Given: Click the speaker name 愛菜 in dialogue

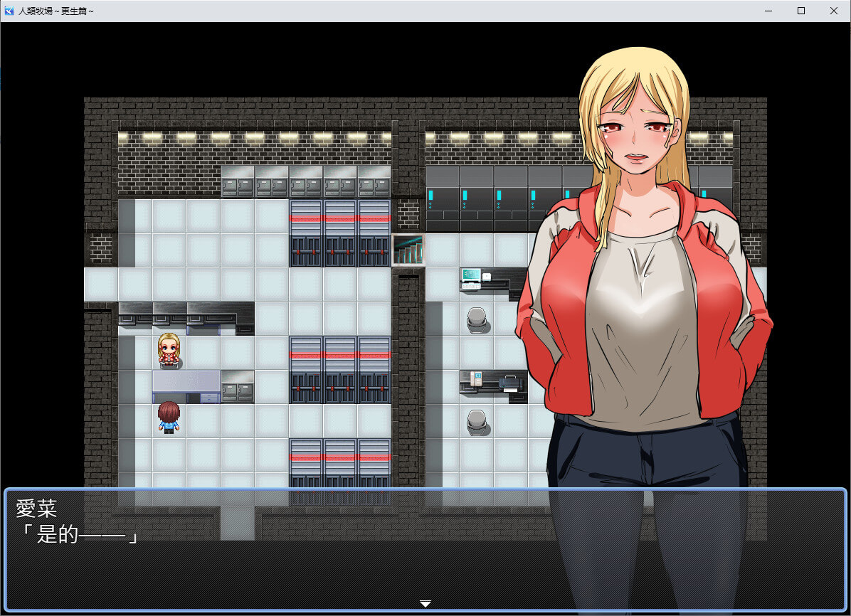Looking at the screenshot, I should [36, 509].
